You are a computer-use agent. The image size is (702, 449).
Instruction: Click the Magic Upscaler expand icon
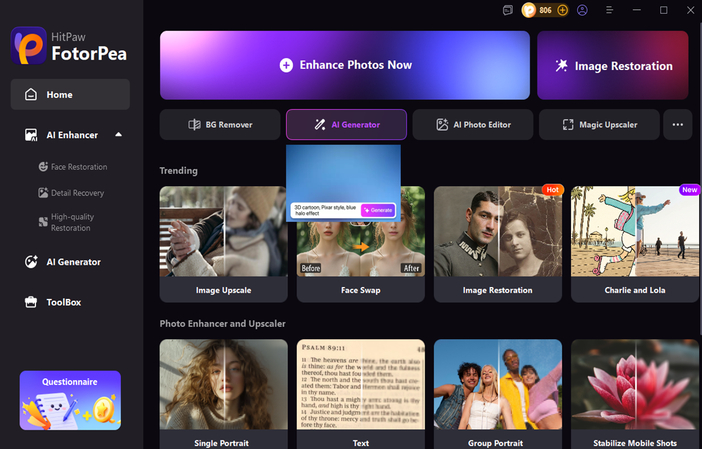(x=568, y=124)
